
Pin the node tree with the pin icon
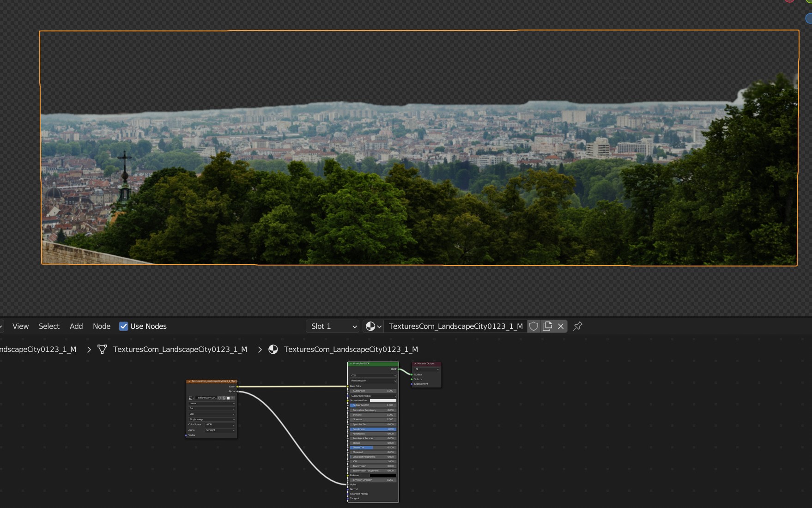577,327
